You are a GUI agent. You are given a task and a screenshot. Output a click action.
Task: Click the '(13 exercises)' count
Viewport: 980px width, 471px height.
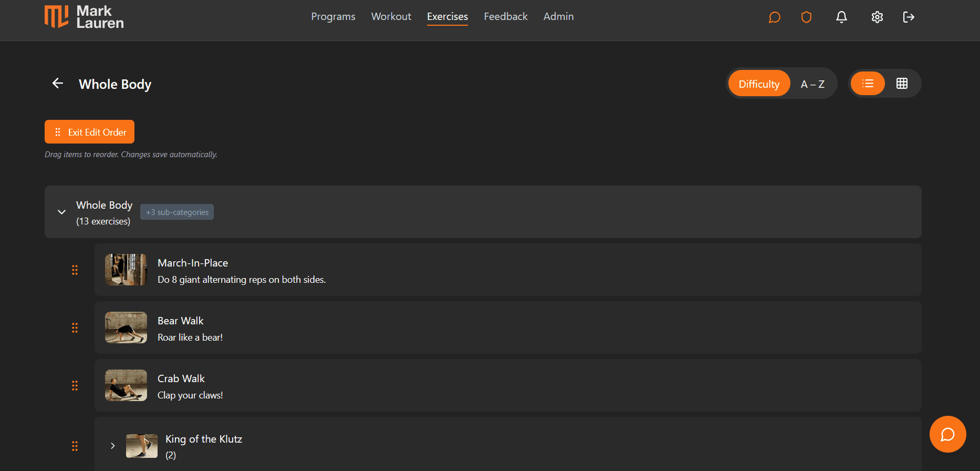(x=103, y=221)
